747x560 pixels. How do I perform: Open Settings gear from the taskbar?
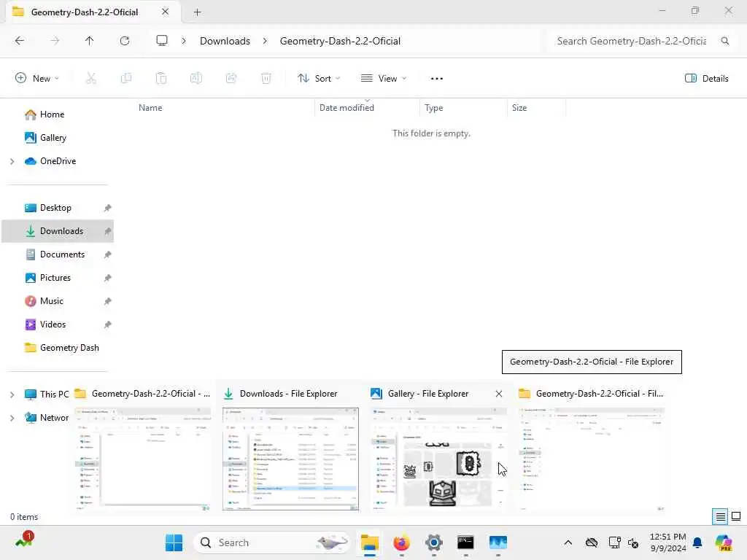(x=433, y=542)
